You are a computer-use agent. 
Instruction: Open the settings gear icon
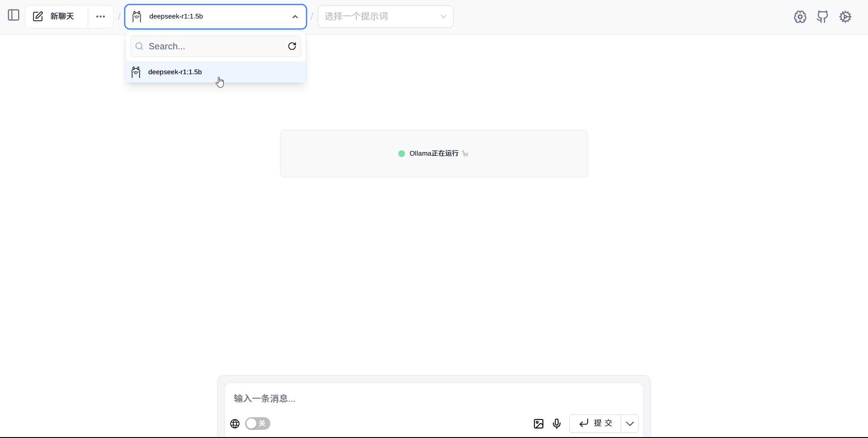[845, 17]
